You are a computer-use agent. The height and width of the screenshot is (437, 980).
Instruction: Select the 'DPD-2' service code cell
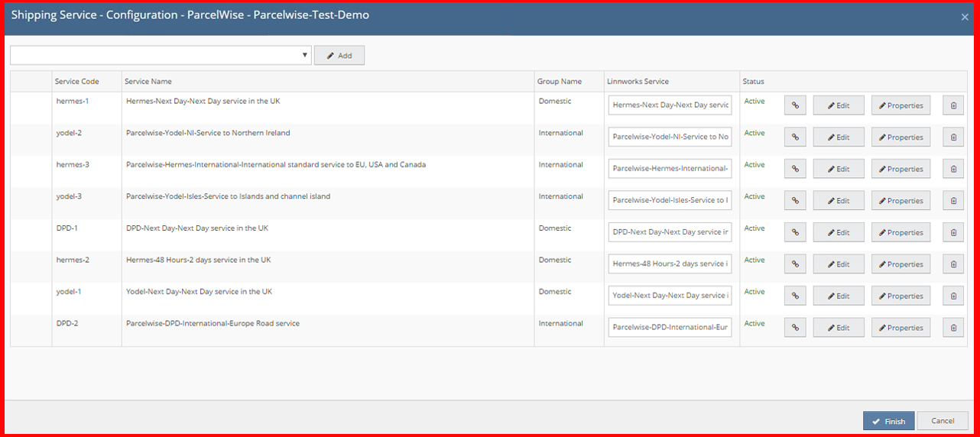pyautogui.click(x=67, y=323)
